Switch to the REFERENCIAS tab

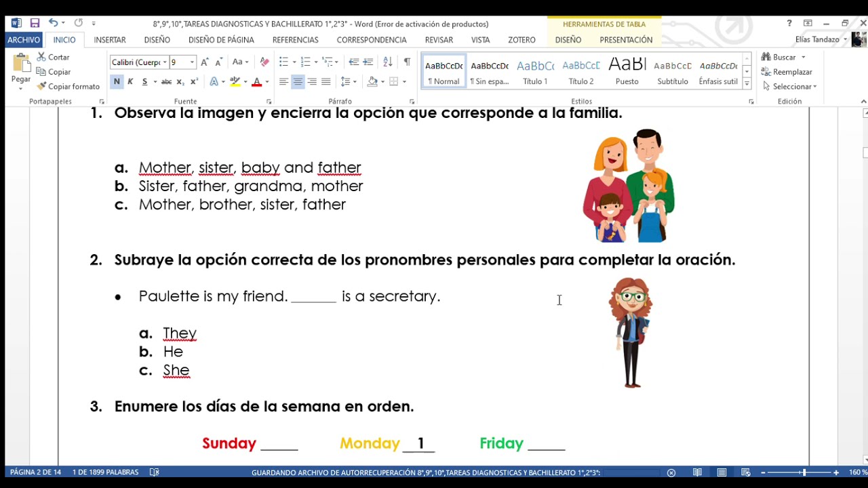tap(295, 40)
